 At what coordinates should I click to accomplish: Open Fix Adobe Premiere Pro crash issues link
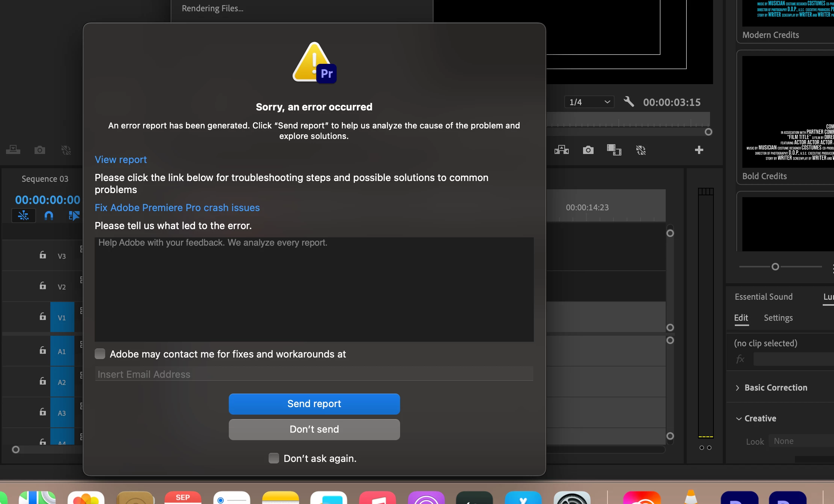(x=177, y=208)
